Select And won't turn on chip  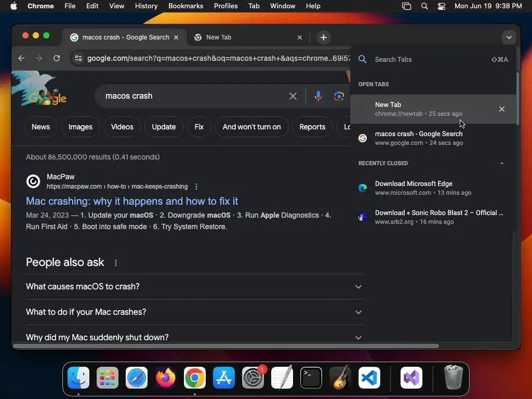(x=252, y=127)
